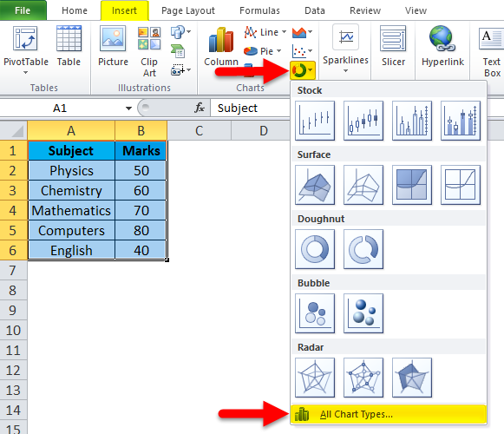Click the Insert Function fx button
The height and width of the screenshot is (434, 504).
click(200, 108)
